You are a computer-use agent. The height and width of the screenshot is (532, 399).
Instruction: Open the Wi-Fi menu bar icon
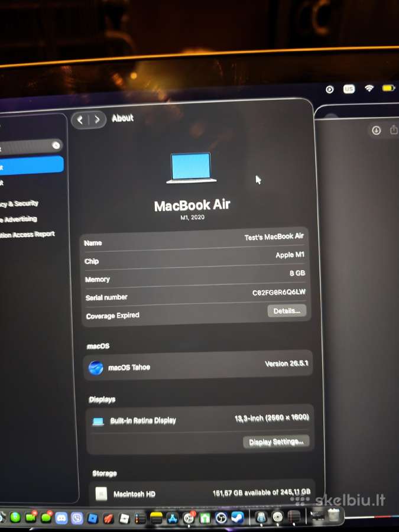click(x=369, y=89)
